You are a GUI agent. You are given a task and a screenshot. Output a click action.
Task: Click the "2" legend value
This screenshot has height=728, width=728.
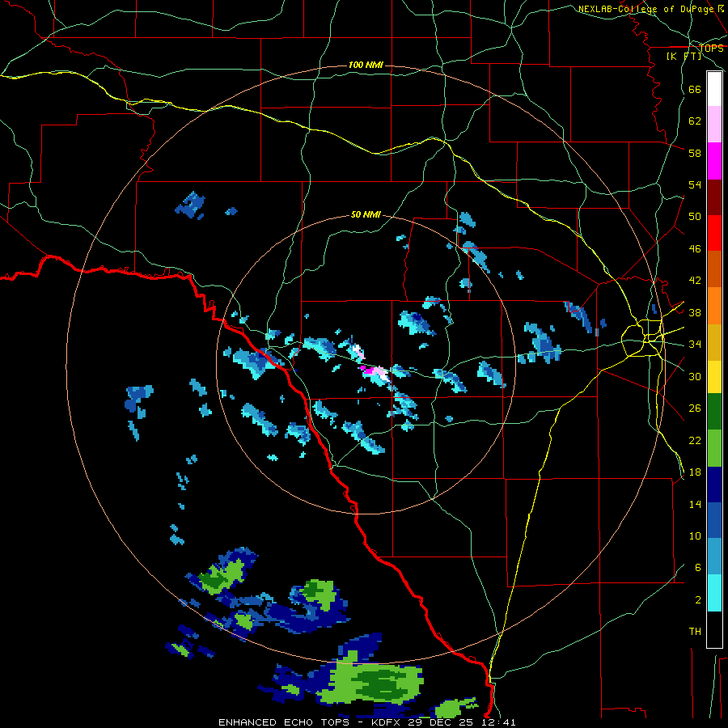coord(698,599)
